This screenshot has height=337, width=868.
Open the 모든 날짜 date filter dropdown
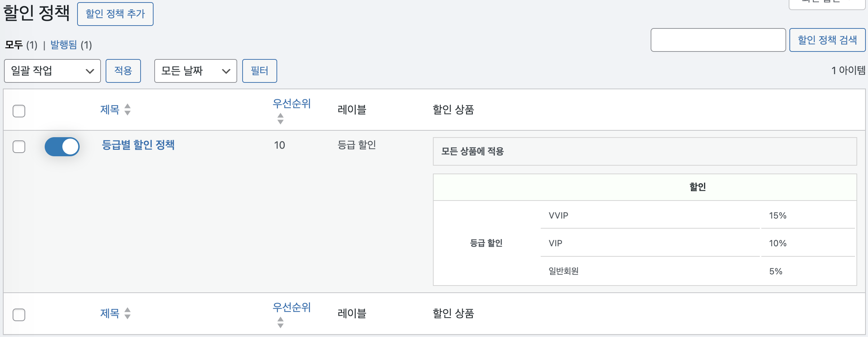[x=195, y=71]
